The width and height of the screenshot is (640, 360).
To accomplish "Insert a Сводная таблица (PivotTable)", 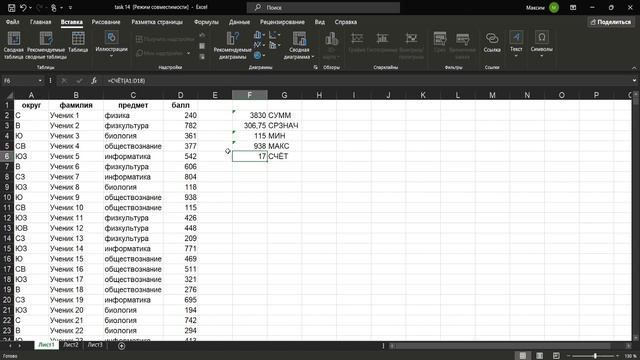I will 13,46.
